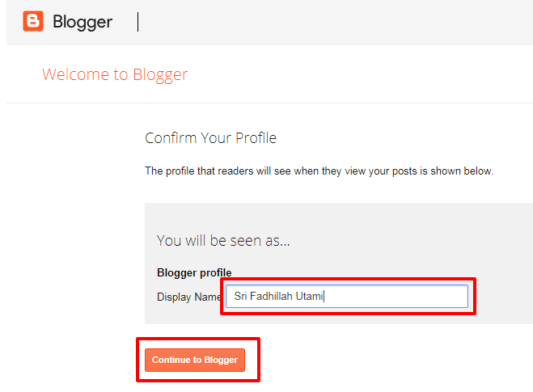Click the Welcome to Blogger heading
The height and width of the screenshot is (392, 533).
pos(115,75)
